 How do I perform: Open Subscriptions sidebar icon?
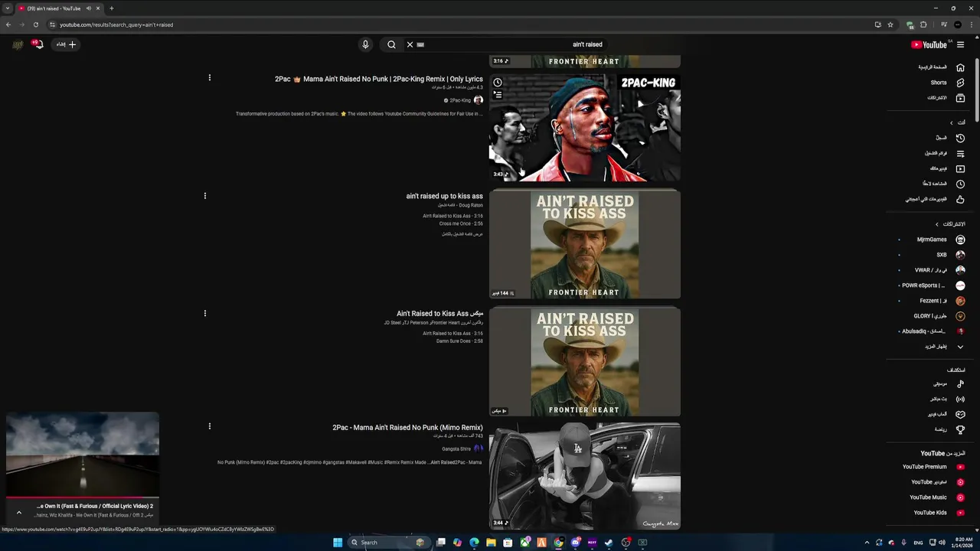click(960, 98)
